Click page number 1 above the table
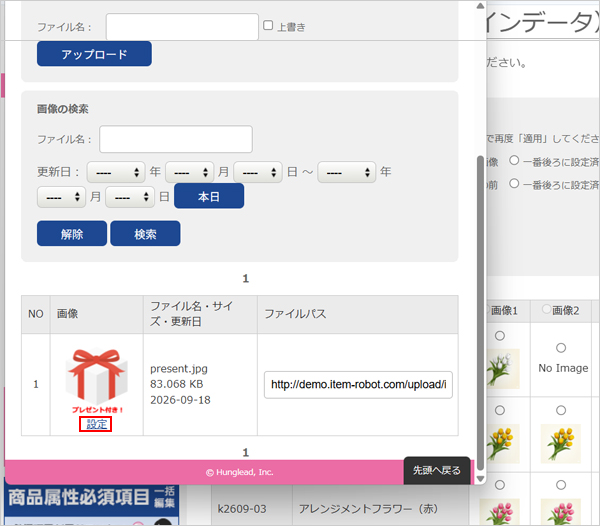Viewport: 600px width, 526px height. click(246, 278)
